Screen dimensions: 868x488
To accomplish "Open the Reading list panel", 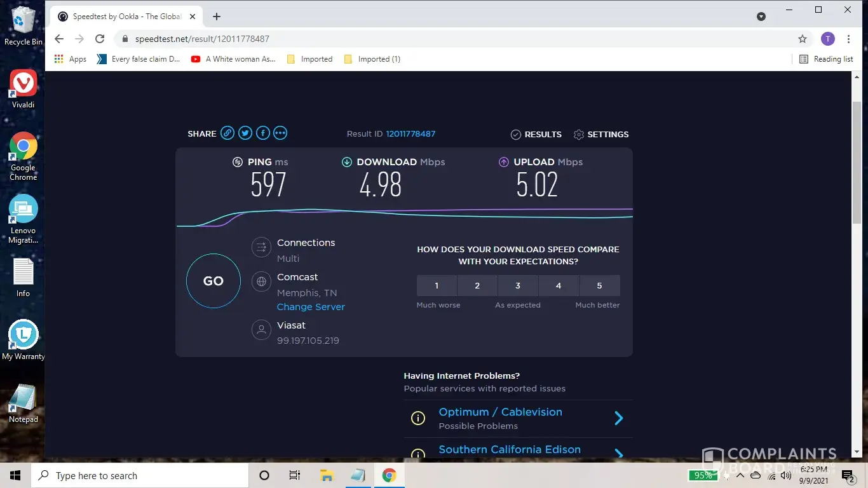I will coord(826,59).
